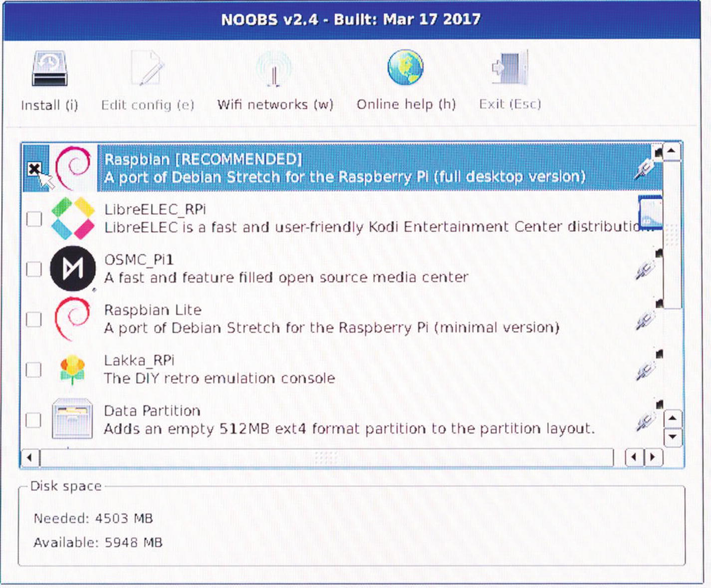Image resolution: width=711 pixels, height=588 pixels.
Task: Click the LibreELEC colorful diamond logo
Action: pyautogui.click(x=73, y=218)
